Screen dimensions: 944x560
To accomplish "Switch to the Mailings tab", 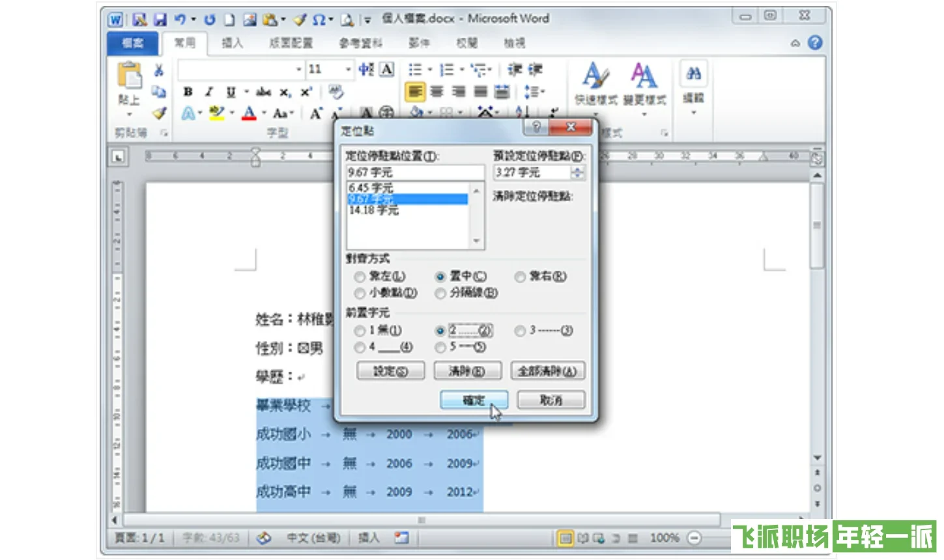I will click(420, 43).
